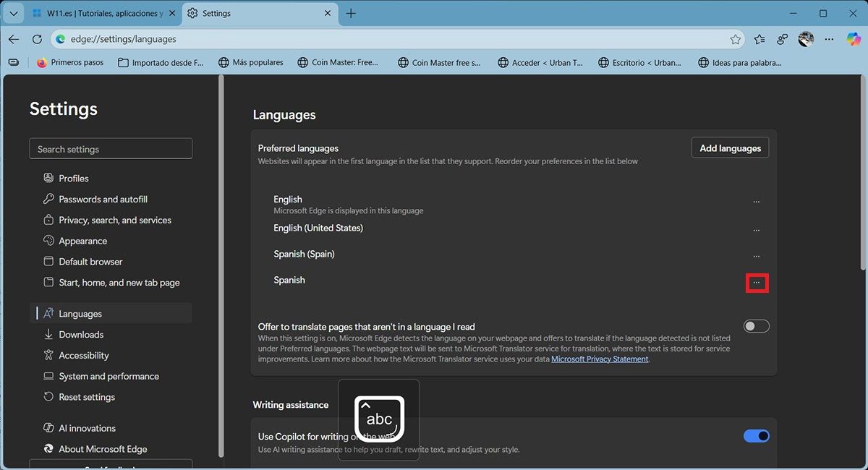Viewport: 868px width, 470px height.
Task: Open the browser Settings and more ellipsis menu
Action: 830,39
